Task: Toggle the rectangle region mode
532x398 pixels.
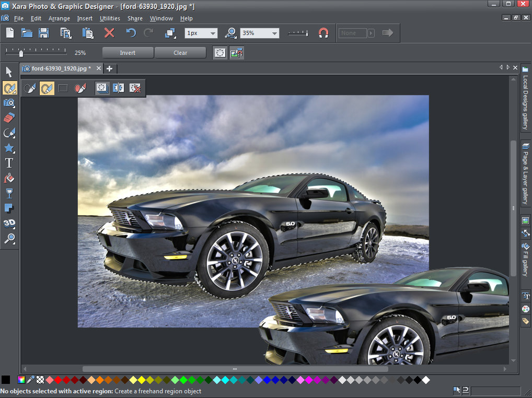Action: (x=63, y=88)
